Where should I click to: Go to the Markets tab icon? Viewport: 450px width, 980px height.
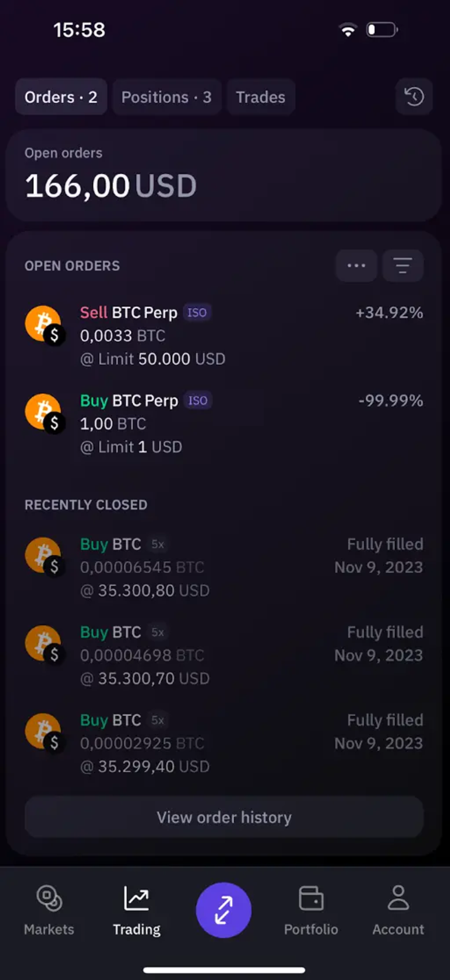[x=49, y=898]
